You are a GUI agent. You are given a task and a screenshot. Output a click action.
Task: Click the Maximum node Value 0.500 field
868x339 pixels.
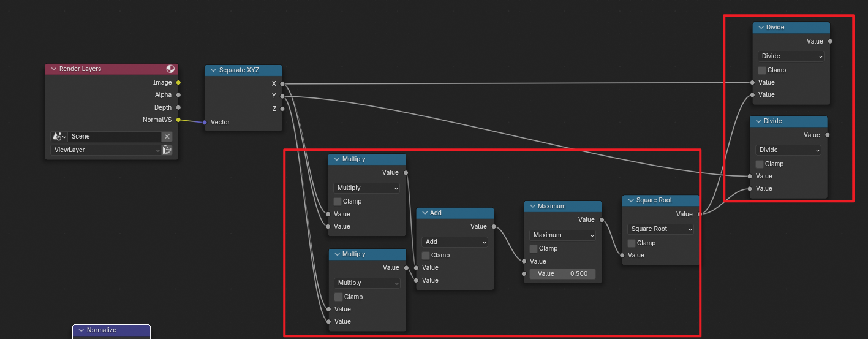click(562, 274)
